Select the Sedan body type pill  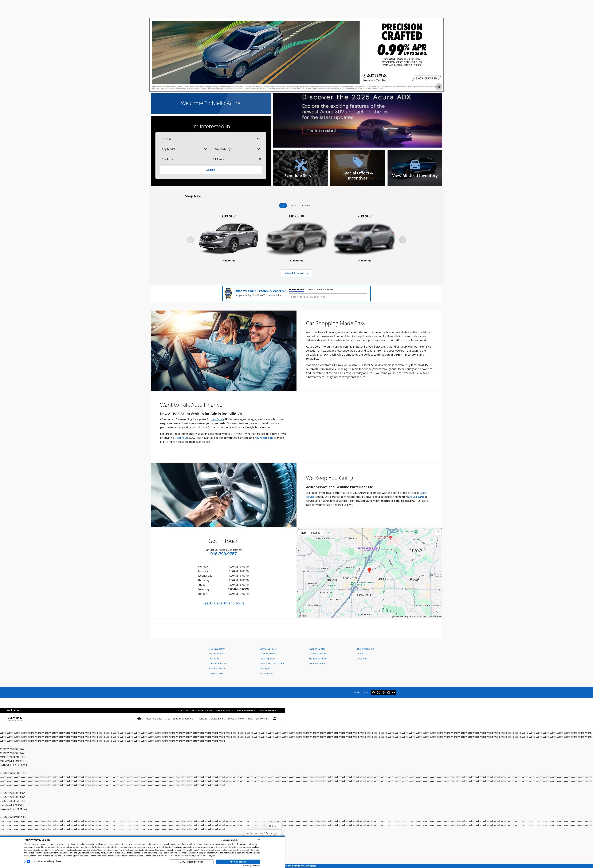click(293, 205)
